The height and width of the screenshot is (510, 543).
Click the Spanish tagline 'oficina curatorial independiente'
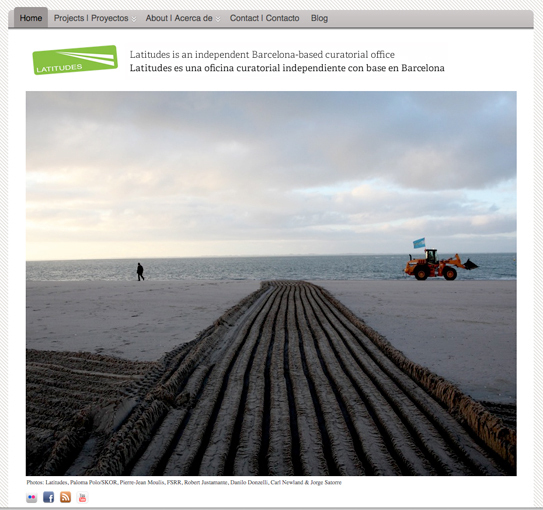point(287,68)
